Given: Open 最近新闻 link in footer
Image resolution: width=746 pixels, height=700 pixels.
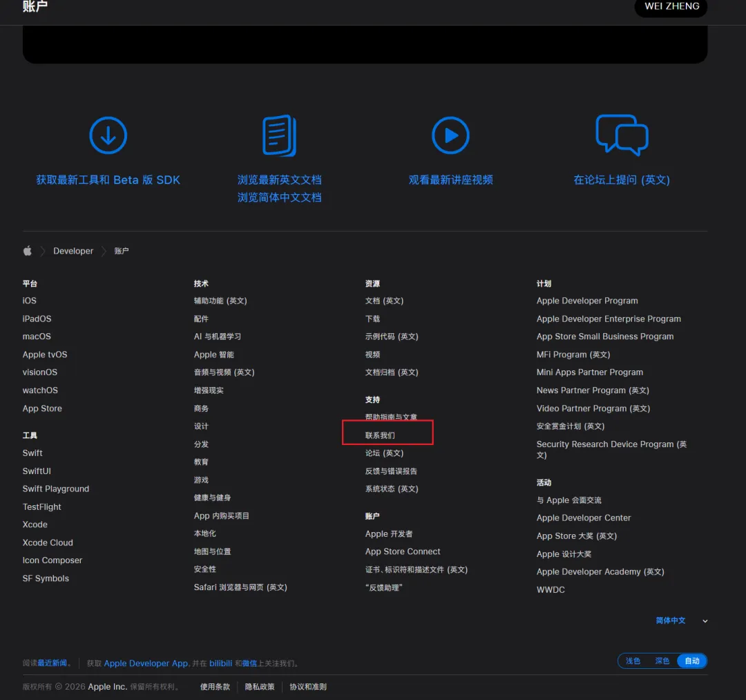Looking at the screenshot, I should point(52,663).
